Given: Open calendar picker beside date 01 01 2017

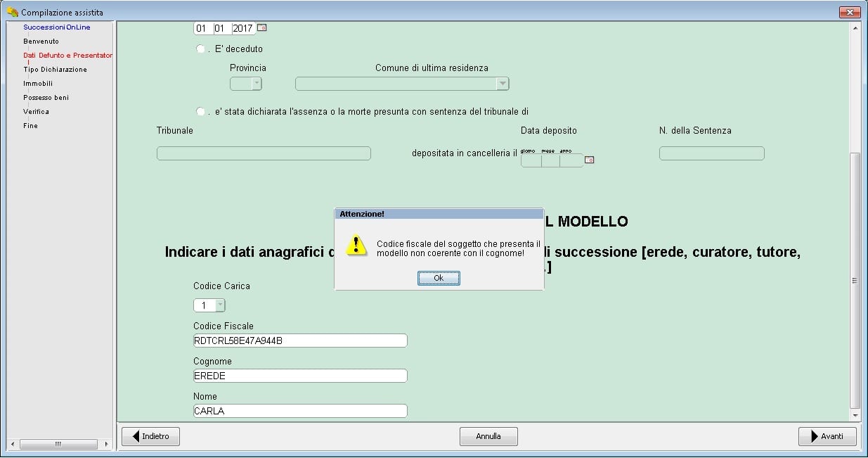Looking at the screenshot, I should 261,28.
